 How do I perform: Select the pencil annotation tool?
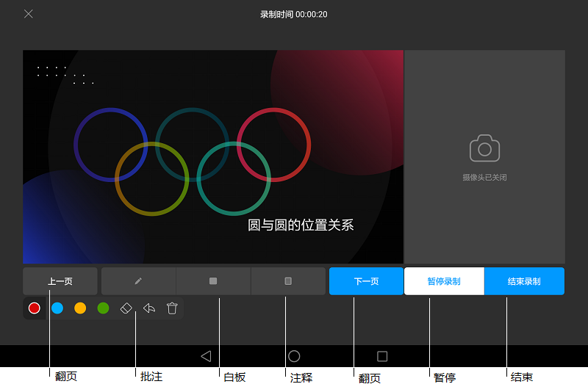[x=138, y=281]
